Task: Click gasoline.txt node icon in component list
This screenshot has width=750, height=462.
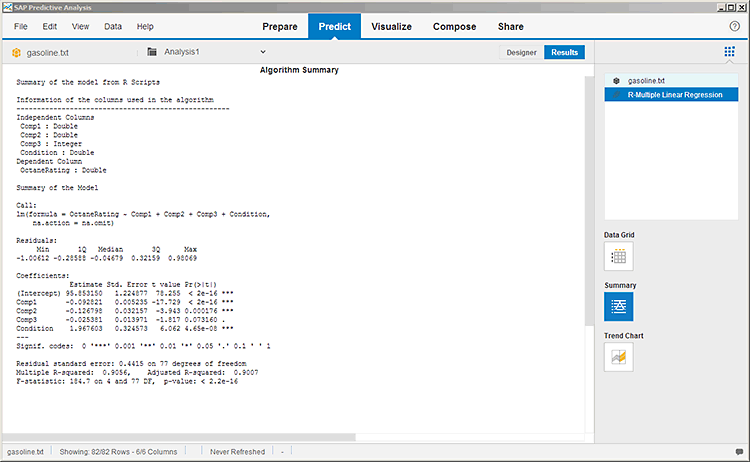Action: [617, 81]
